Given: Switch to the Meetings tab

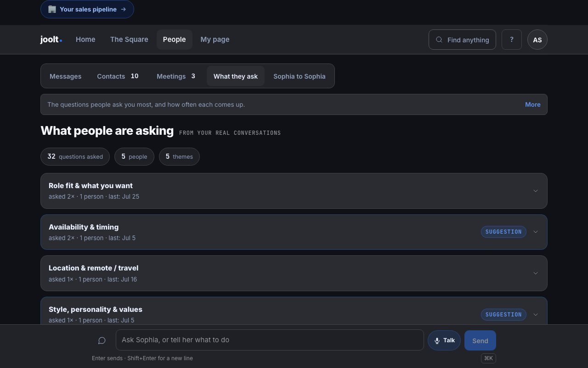Looking at the screenshot, I should pos(176,76).
